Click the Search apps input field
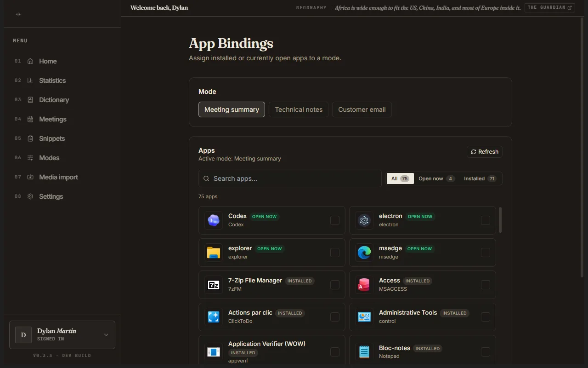588x368 pixels. coord(290,178)
